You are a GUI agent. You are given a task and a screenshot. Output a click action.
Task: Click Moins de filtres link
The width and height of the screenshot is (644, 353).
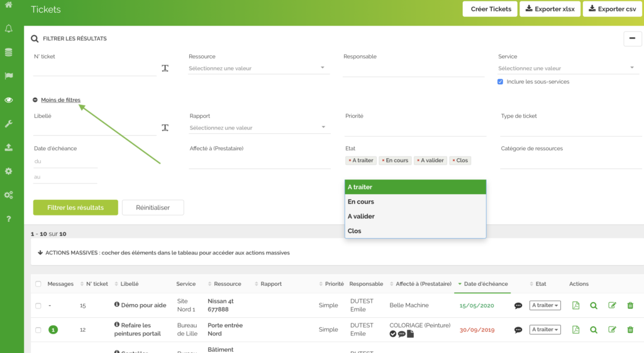coord(60,100)
